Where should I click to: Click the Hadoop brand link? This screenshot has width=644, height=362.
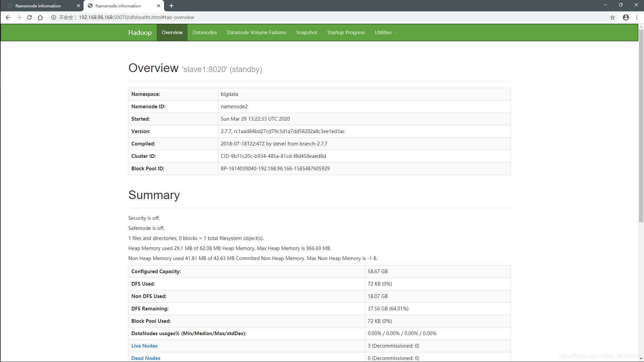pyautogui.click(x=140, y=33)
